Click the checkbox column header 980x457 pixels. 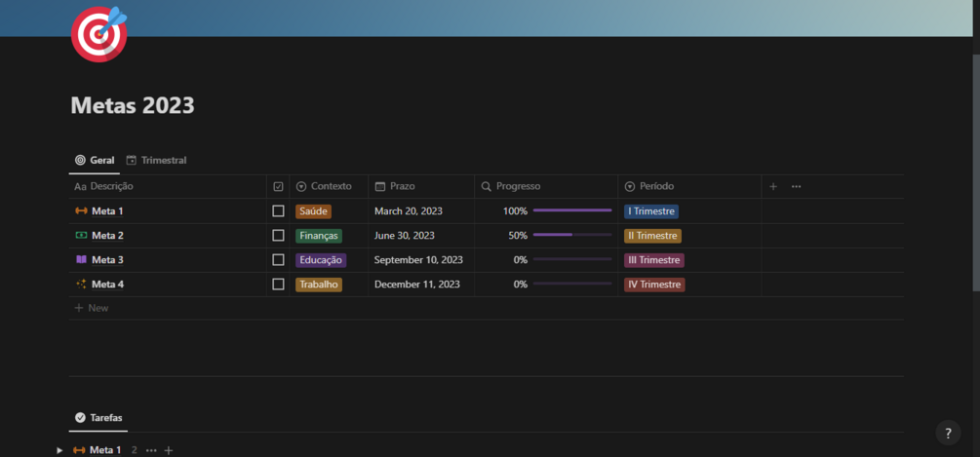click(x=278, y=187)
